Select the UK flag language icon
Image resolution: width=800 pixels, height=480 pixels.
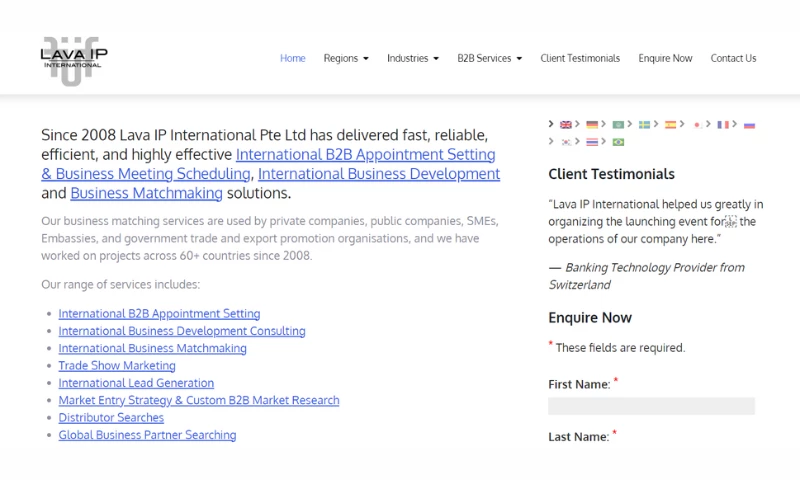click(x=565, y=125)
